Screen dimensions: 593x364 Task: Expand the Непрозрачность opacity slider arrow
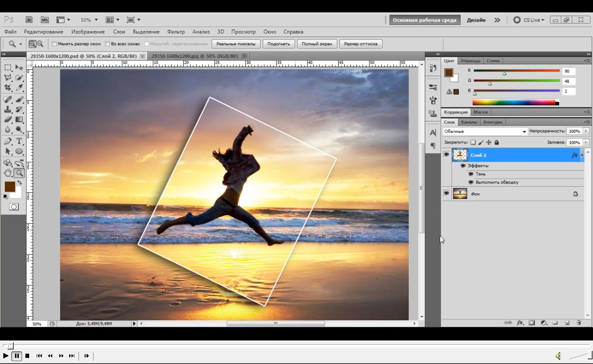pyautogui.click(x=586, y=132)
